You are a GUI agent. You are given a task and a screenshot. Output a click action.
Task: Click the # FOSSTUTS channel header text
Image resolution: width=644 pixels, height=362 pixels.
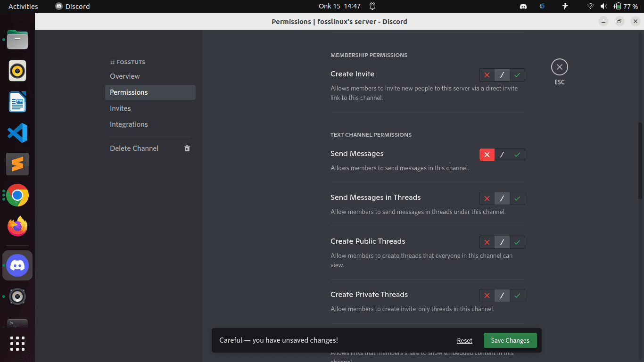click(128, 62)
